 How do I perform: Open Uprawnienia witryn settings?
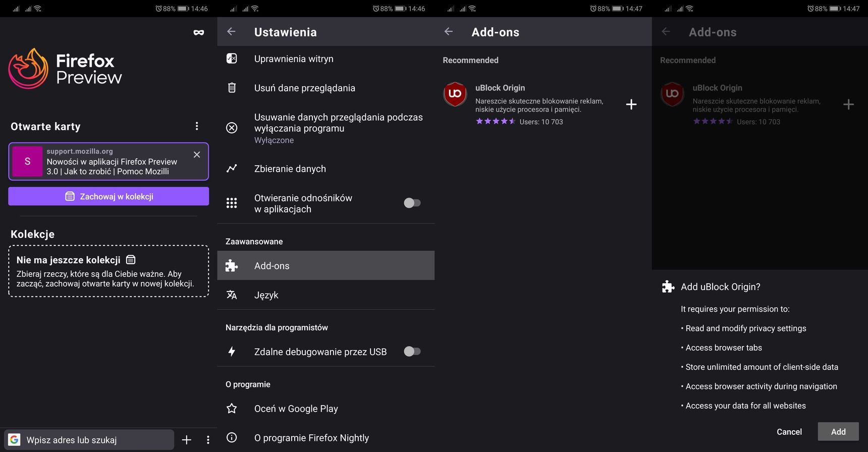(326, 59)
